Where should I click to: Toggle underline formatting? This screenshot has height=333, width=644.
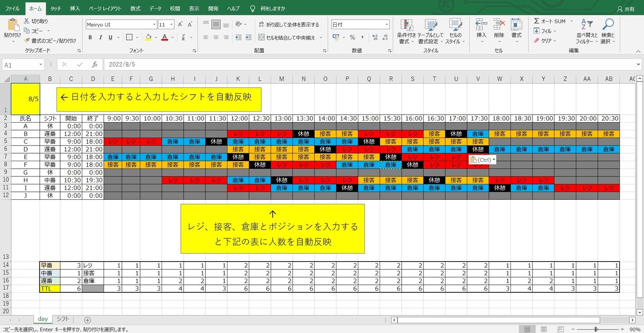(110, 38)
